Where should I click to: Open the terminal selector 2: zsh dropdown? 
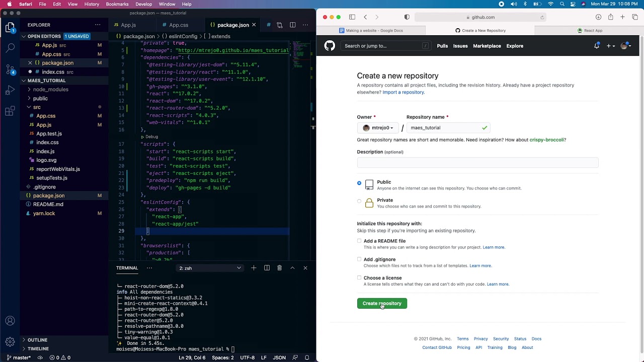click(x=210, y=268)
